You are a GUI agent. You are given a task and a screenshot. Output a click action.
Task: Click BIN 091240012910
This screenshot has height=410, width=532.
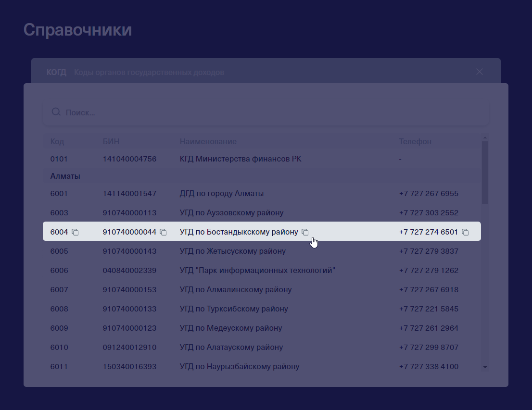(x=129, y=347)
